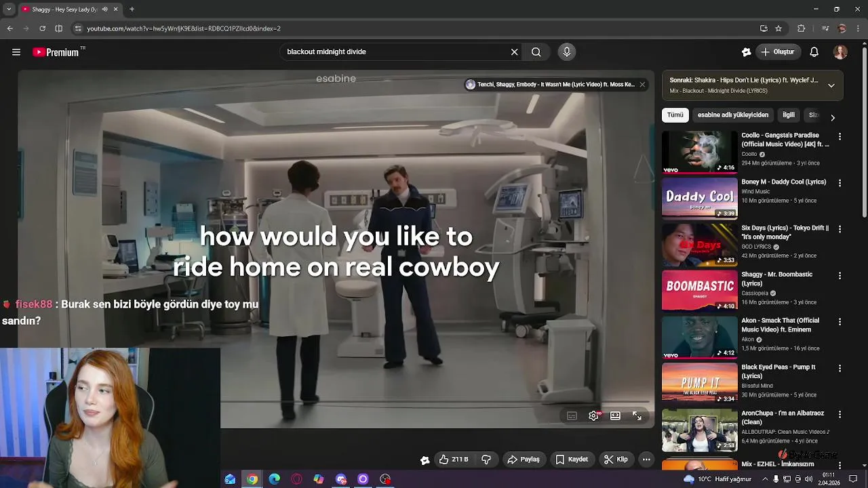Open Chrome extensions puzzle icon
The height and width of the screenshot is (488, 868).
[801, 28]
